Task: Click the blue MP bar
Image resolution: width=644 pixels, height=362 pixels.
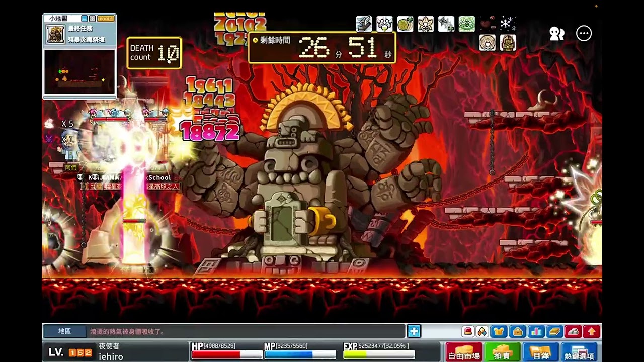Action: (299, 354)
